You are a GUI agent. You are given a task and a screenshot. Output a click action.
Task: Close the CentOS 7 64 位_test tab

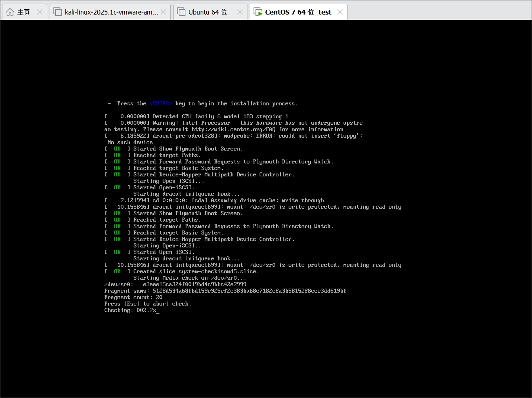point(340,12)
